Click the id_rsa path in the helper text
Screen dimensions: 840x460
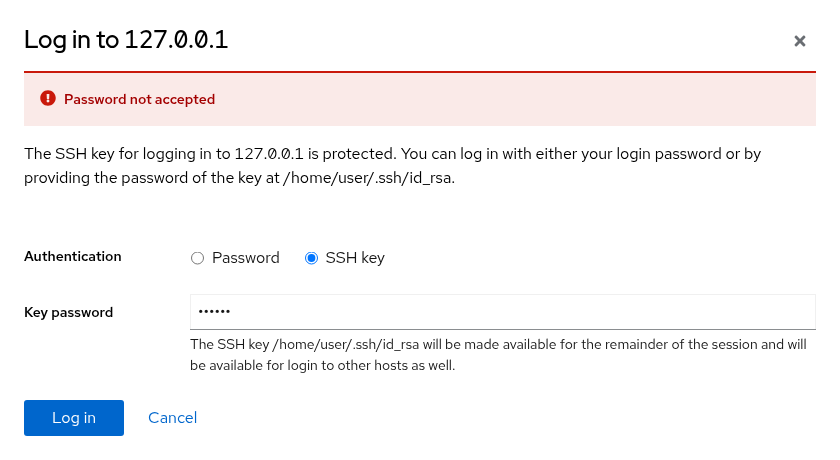346,344
